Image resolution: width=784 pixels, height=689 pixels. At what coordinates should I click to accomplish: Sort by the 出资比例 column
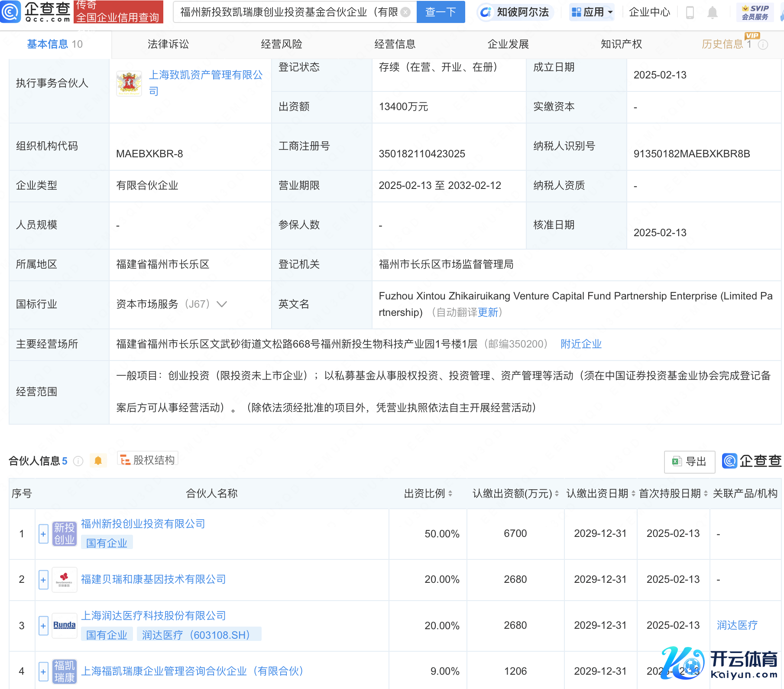450,494
